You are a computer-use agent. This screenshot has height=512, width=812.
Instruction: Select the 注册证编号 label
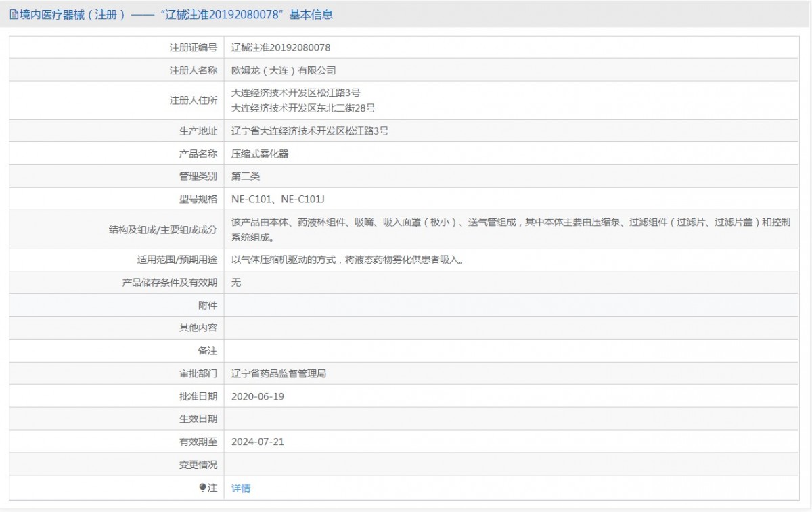pyautogui.click(x=194, y=47)
